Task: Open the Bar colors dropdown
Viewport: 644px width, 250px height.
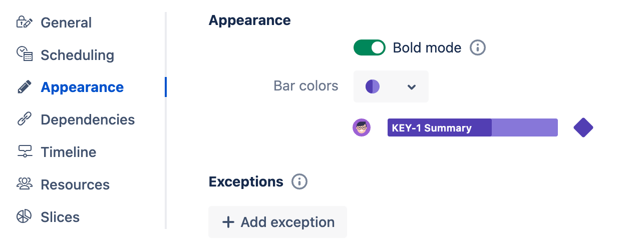Action: (x=391, y=86)
